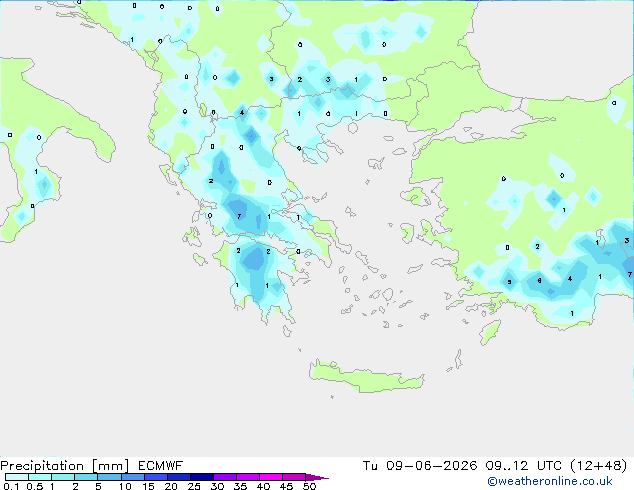The width and height of the screenshot is (634, 490).
Task: Click the 5–10 mm legend color swatch
Action: pos(109,477)
